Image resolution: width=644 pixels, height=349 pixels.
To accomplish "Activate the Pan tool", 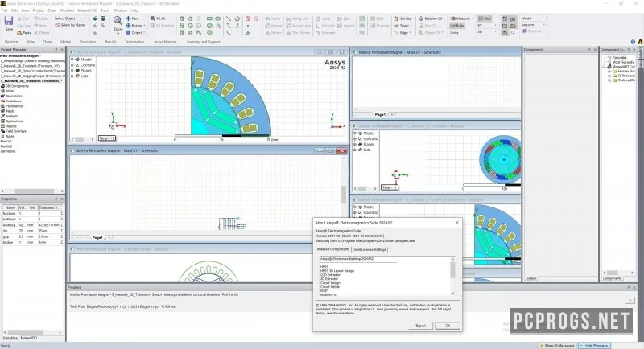I will click(x=132, y=18).
